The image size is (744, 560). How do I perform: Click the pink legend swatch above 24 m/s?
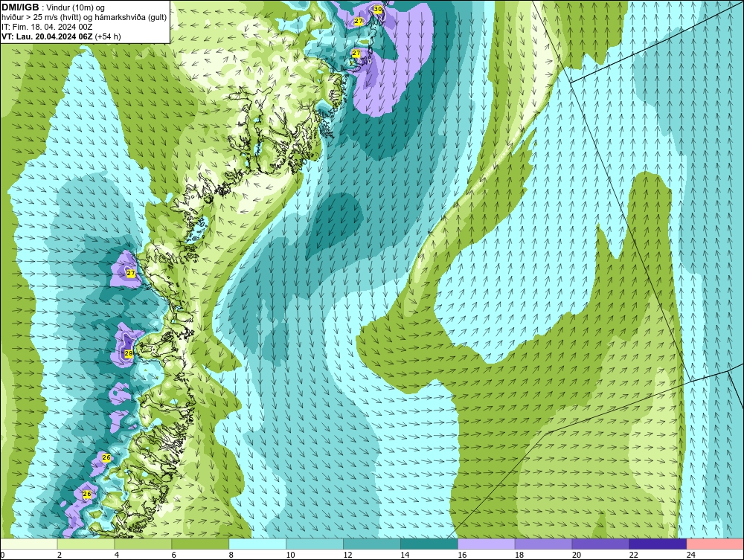(715, 544)
